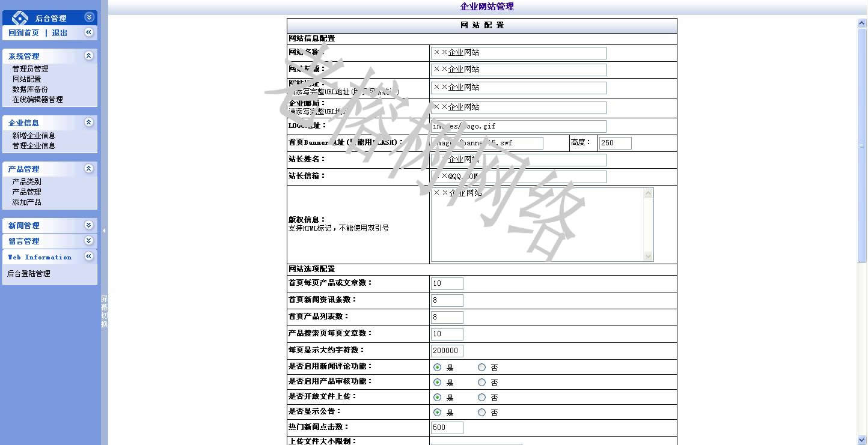The image size is (868, 445).
Task: Click the 首页Banner地址 input field
Action: [487, 143]
